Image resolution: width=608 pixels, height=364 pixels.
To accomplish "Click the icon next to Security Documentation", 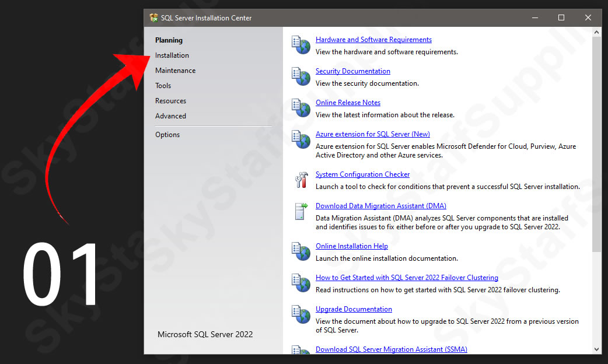I will pos(301,76).
